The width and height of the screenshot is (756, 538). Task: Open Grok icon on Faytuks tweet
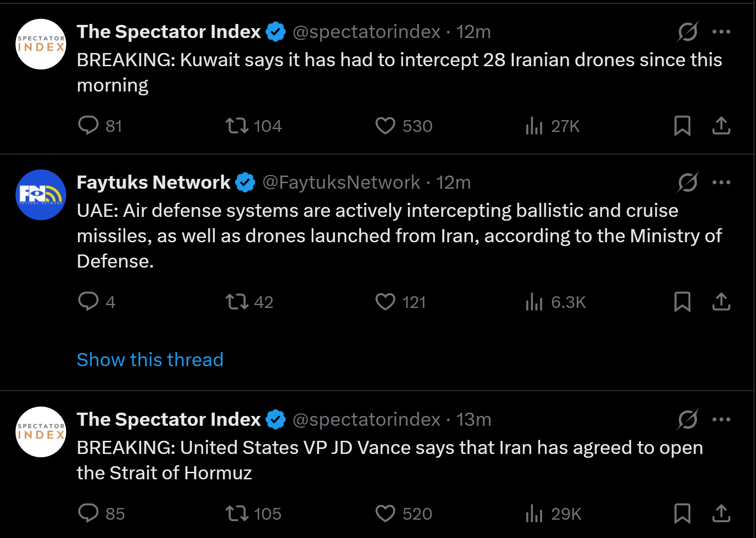687,183
